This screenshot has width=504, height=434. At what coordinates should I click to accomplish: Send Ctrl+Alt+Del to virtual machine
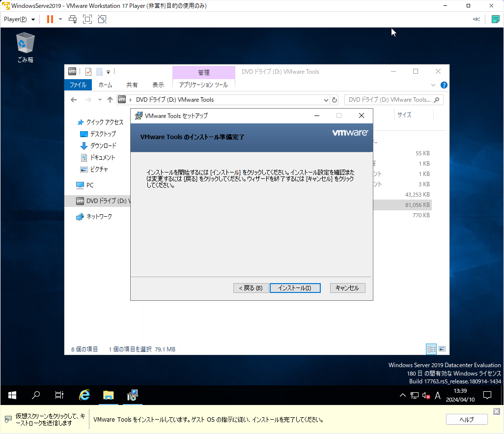[73, 19]
